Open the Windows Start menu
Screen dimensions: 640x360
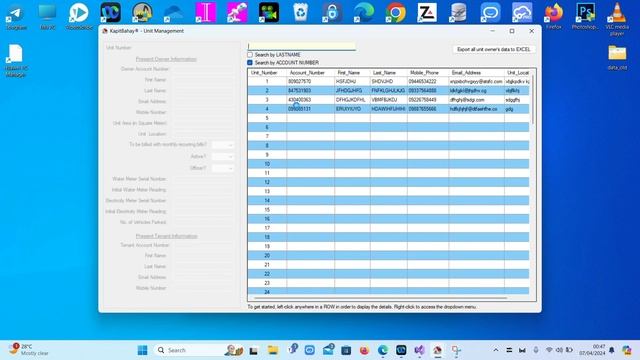point(142,350)
